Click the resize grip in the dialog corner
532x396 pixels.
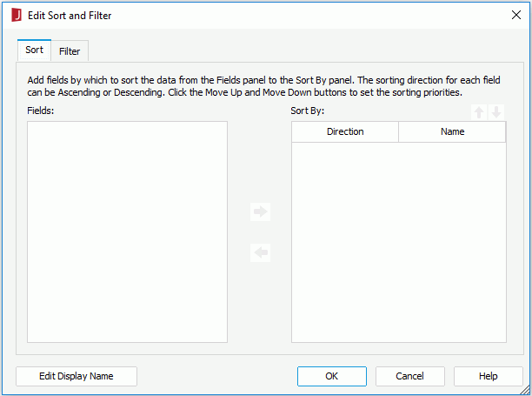526,390
